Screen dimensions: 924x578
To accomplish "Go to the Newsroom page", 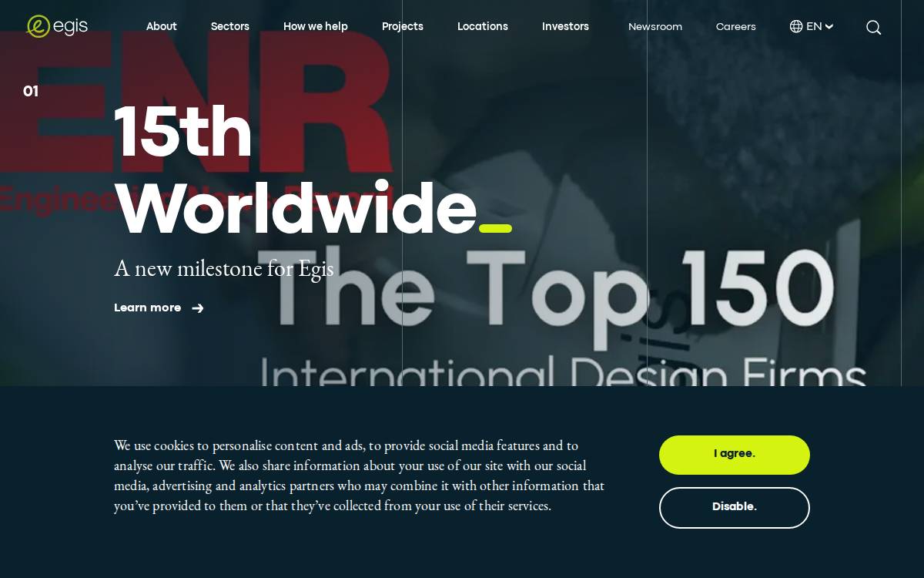I will tap(655, 27).
